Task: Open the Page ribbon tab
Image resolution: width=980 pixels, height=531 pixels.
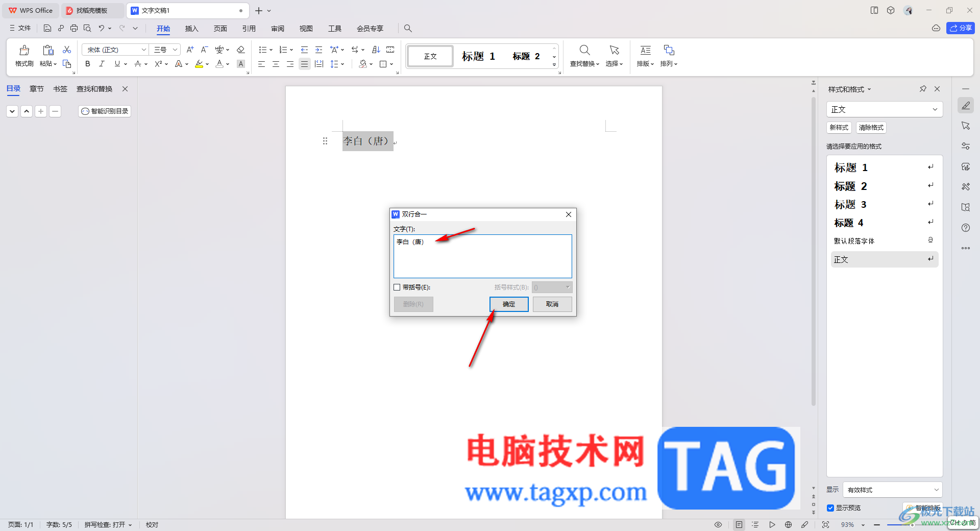Action: pyautogui.click(x=220, y=29)
